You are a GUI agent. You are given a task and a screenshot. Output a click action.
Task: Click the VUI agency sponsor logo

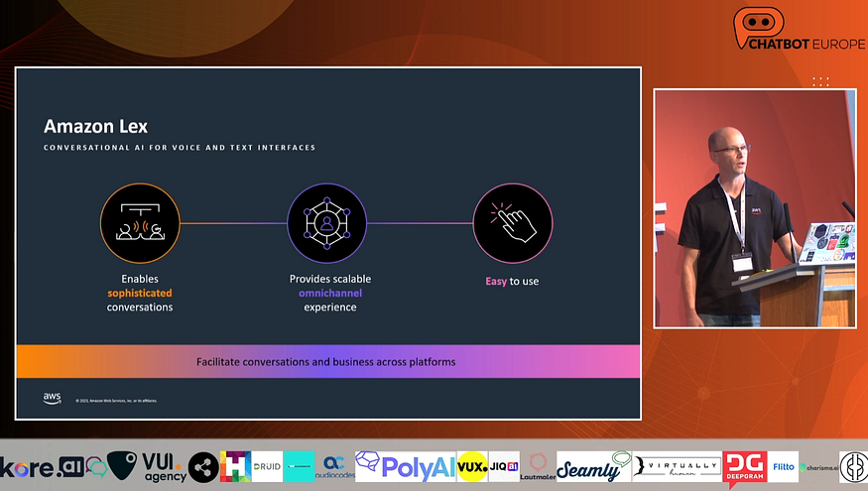165,467
